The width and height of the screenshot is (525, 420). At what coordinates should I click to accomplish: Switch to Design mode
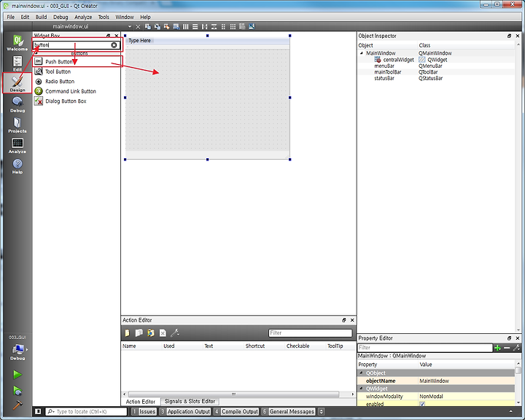click(x=17, y=82)
